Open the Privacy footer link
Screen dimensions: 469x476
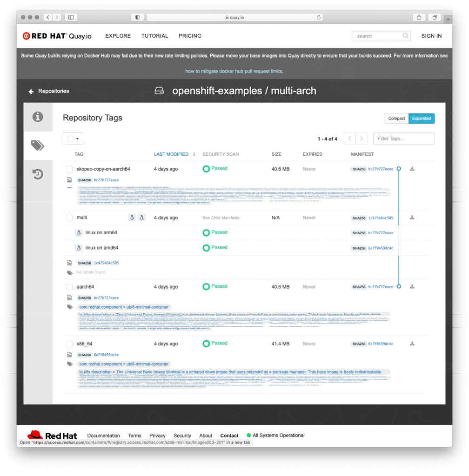[157, 436]
